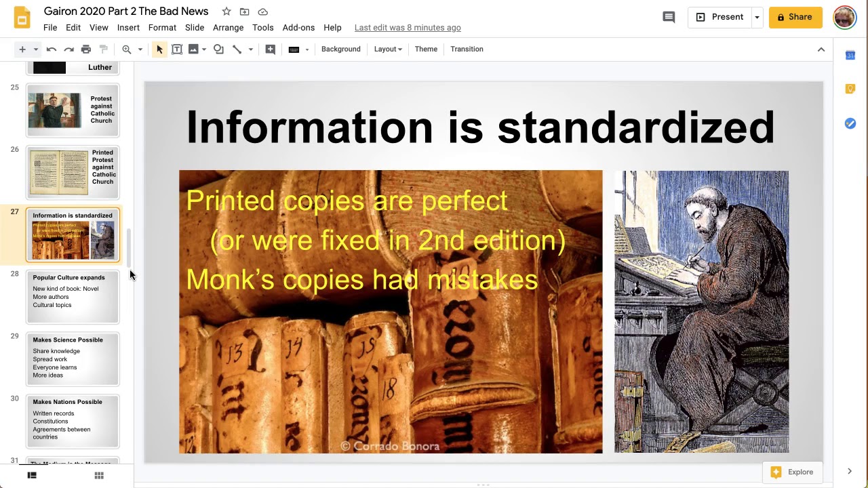This screenshot has width=868, height=488.
Task: Open the Explore panel button
Action: point(792,472)
